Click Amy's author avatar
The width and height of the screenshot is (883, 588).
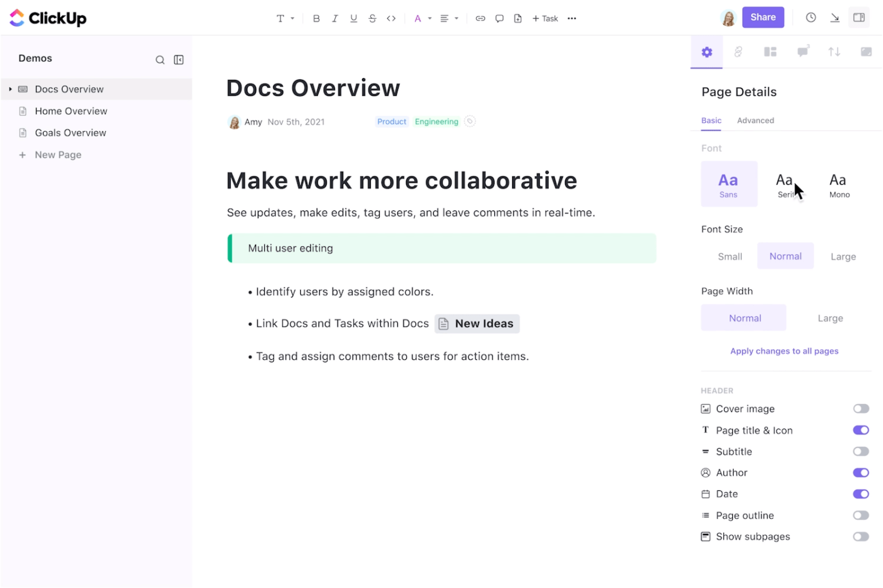[234, 122]
